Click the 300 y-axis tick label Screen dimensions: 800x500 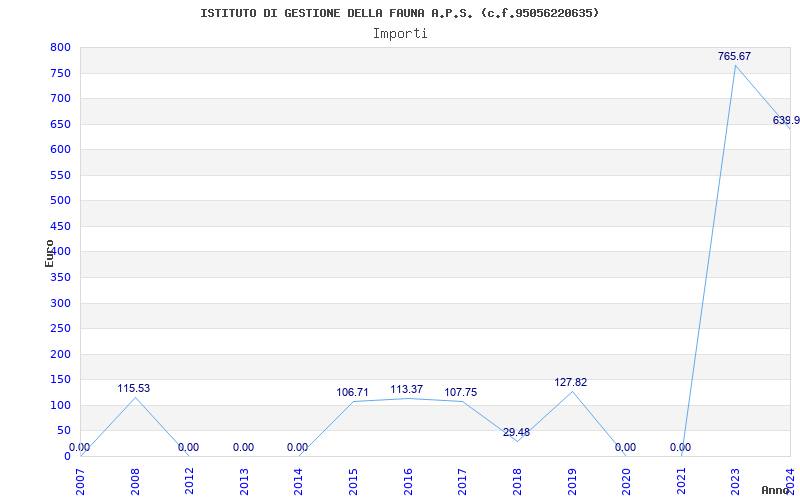tap(60, 304)
